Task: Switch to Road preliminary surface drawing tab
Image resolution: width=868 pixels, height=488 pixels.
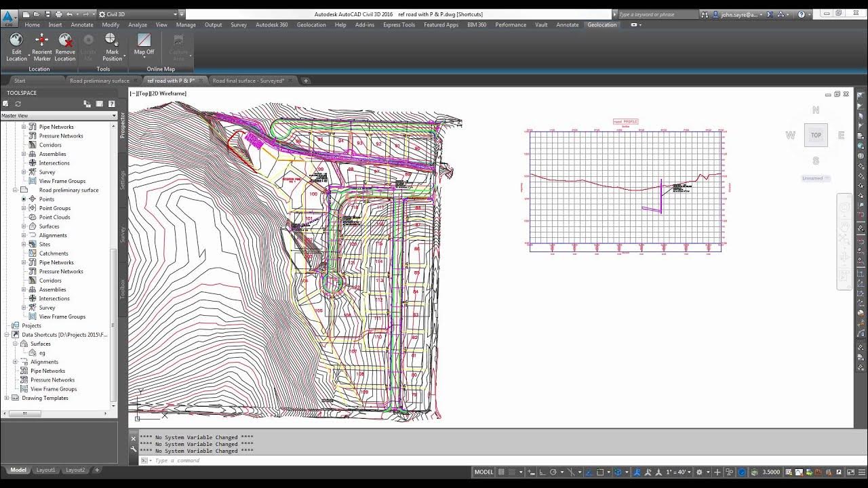Action: point(100,81)
